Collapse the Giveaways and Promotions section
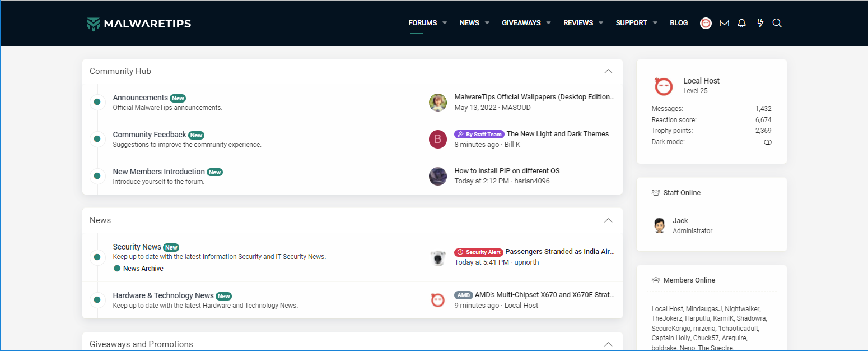Screen dimensions: 868x351 [x=609, y=344]
